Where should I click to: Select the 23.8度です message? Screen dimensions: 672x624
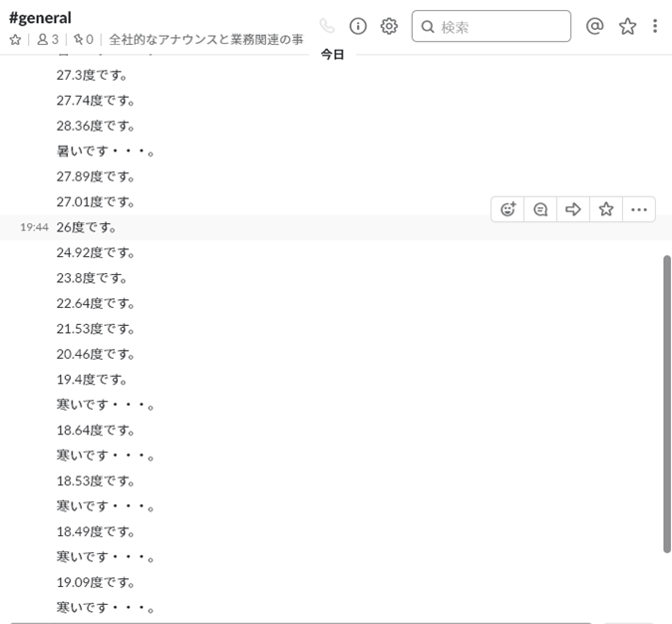pos(92,278)
